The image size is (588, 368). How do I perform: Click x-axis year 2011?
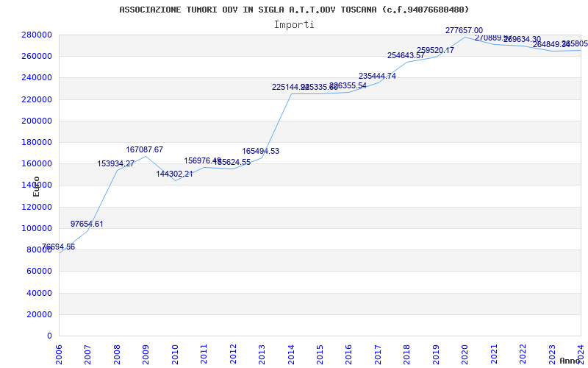tap(204, 355)
